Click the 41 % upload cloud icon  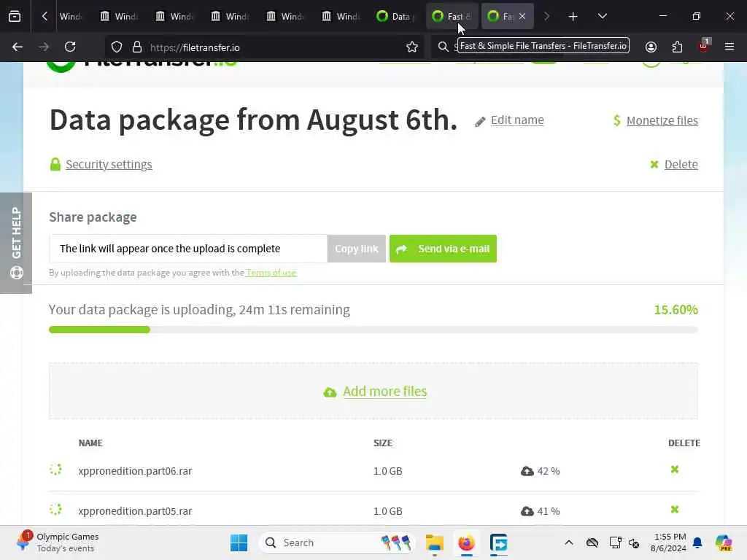pyautogui.click(x=527, y=511)
